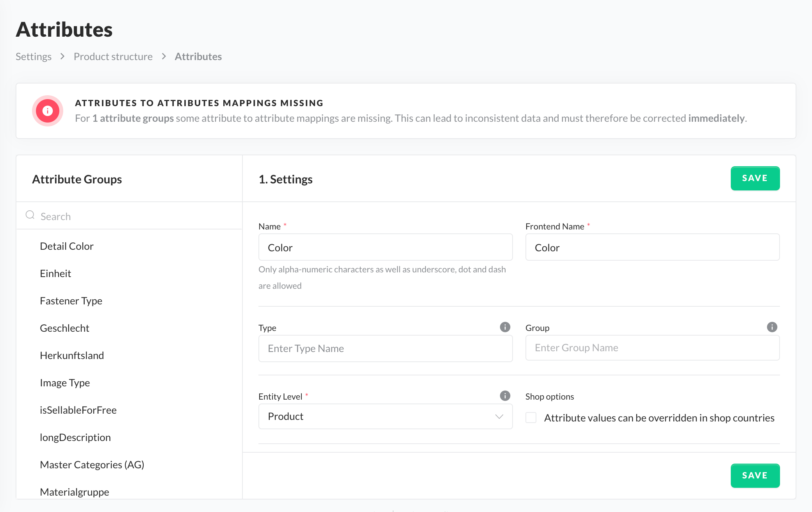Click the Name input containing Color

pyautogui.click(x=385, y=247)
